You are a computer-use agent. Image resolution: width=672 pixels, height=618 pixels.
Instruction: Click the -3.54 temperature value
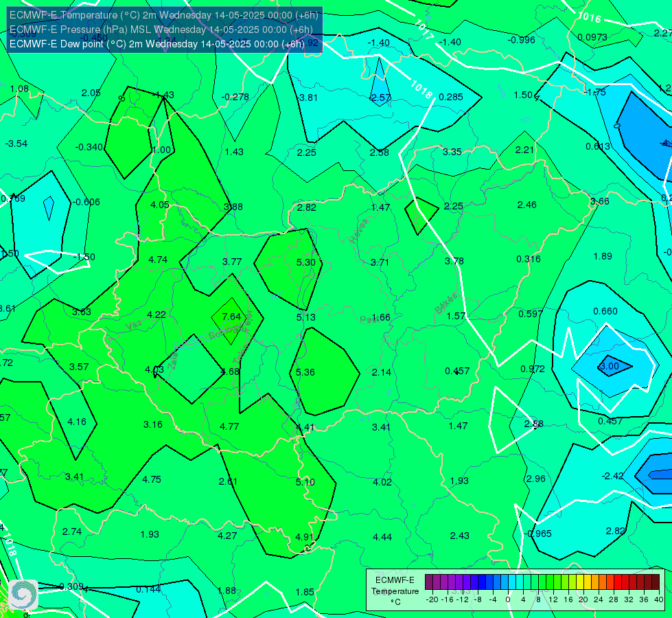coord(16,144)
